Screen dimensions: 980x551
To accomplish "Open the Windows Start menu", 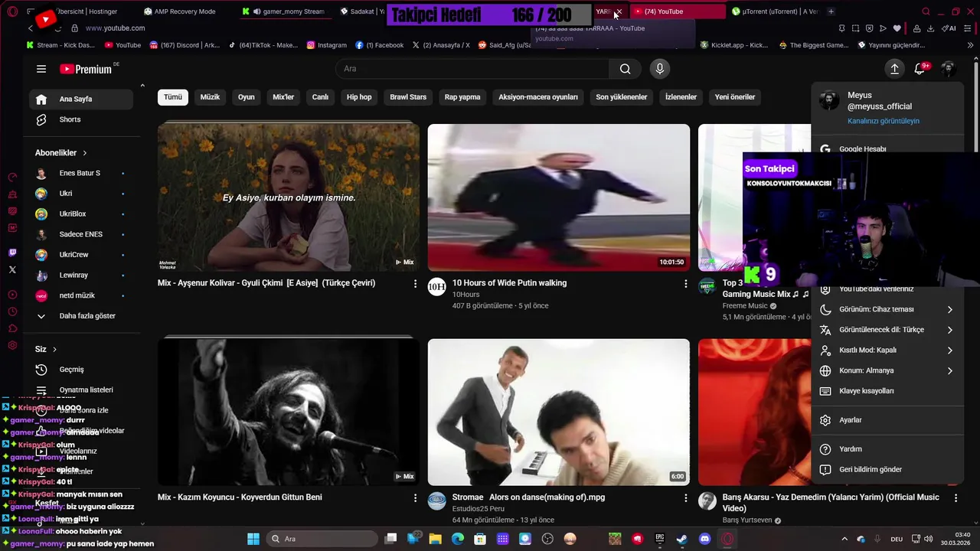I will (253, 539).
